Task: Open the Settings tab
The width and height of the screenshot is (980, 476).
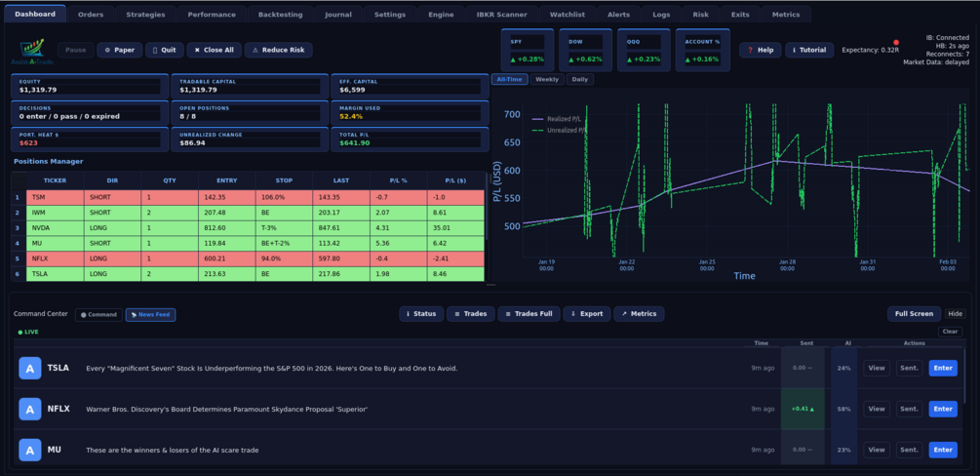Action: click(x=390, y=15)
